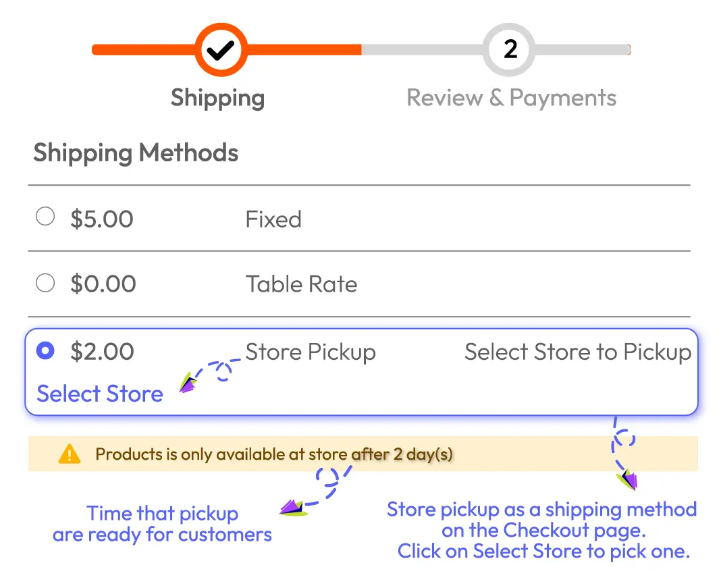Click the Shipping step label
The height and width of the screenshot is (588, 721).
point(217,99)
